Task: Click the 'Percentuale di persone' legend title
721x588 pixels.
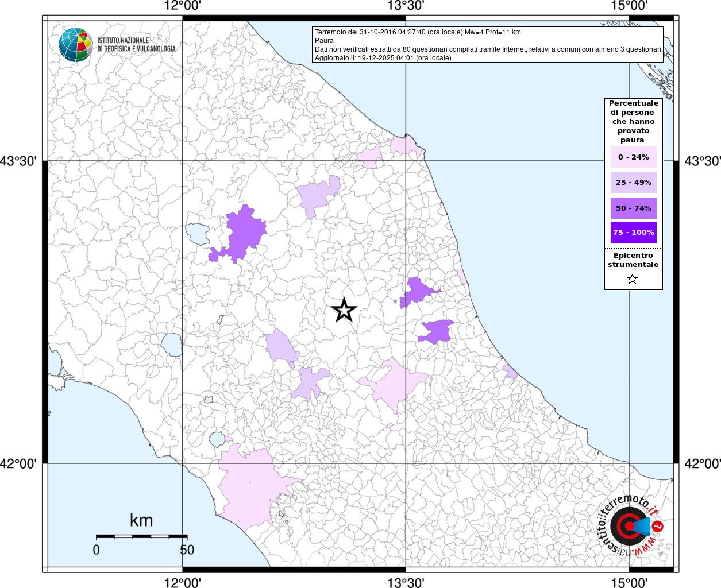Action: pyautogui.click(x=634, y=122)
